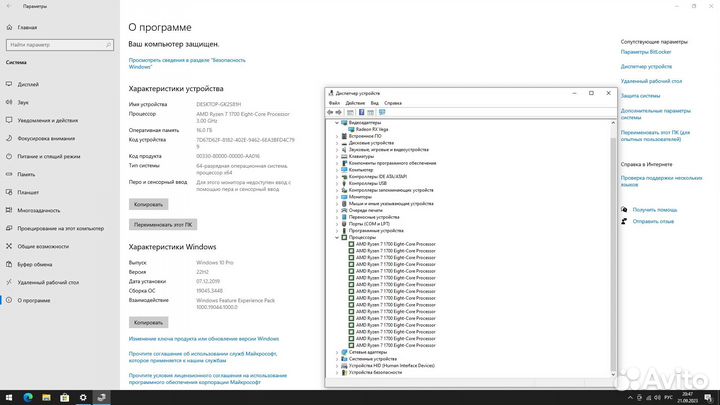Go to Уведомления и действия settings page
This screenshot has height=405, width=720.
pos(48,120)
